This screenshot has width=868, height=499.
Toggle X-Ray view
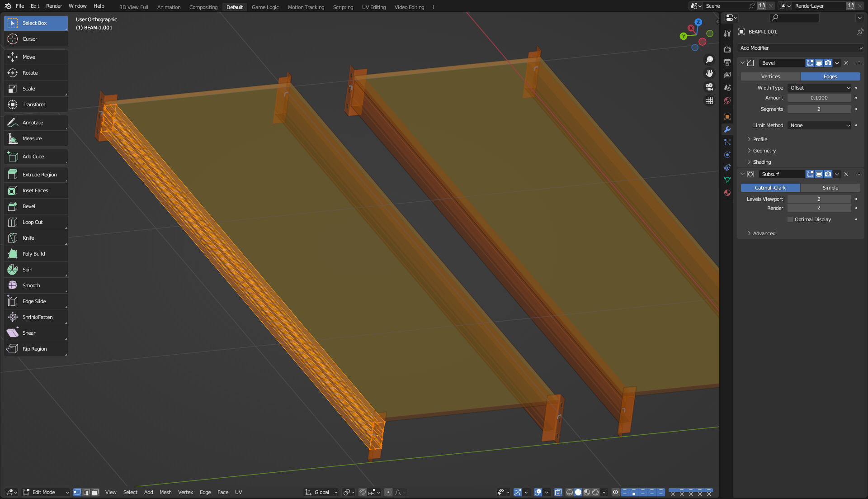pyautogui.click(x=558, y=492)
